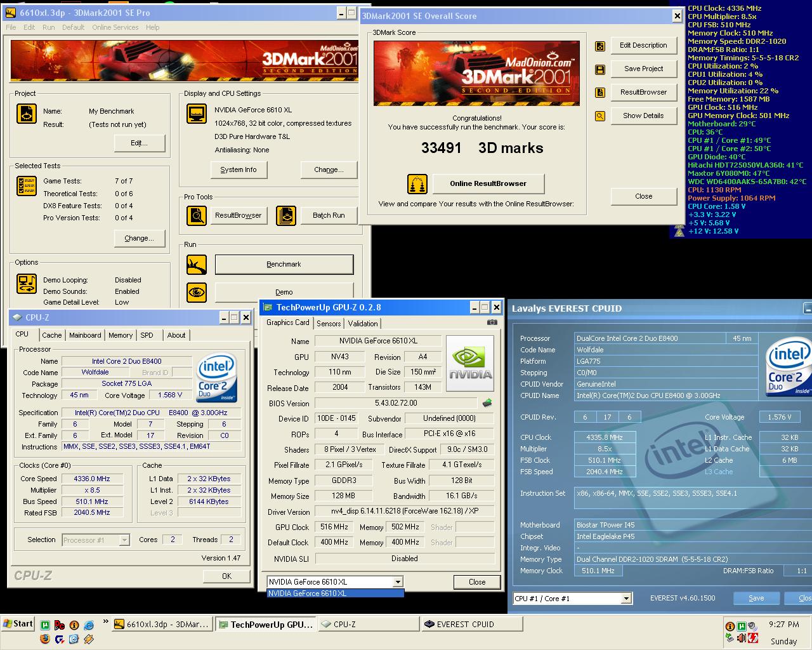Click the ResultBrowser magnifier icon in Pro Tools
Viewport: 812px width, 650px height.
pos(197,216)
